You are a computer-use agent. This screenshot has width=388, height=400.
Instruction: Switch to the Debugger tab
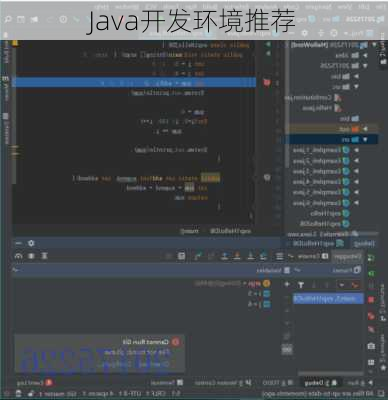click(x=347, y=256)
